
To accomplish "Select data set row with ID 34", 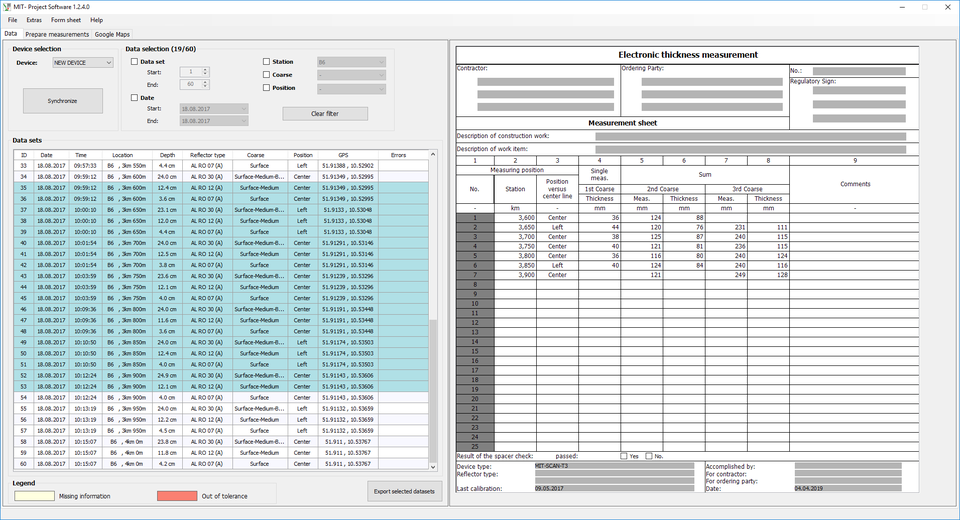I will 221,176.
